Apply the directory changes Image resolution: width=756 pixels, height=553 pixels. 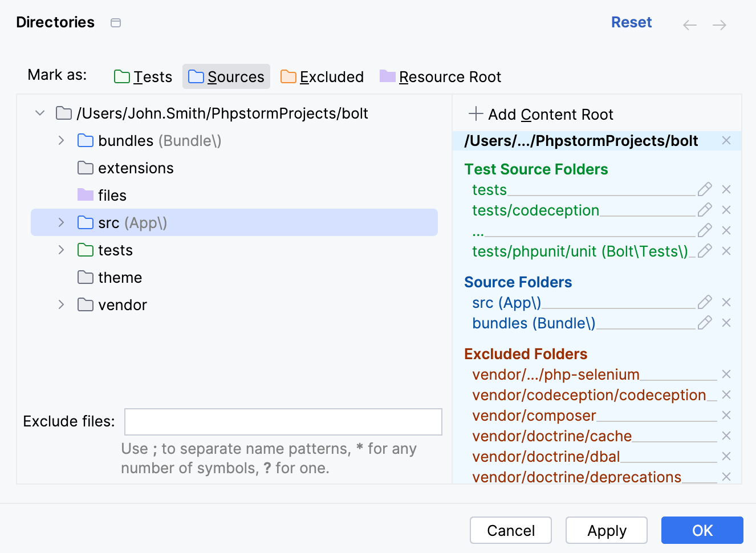click(606, 530)
